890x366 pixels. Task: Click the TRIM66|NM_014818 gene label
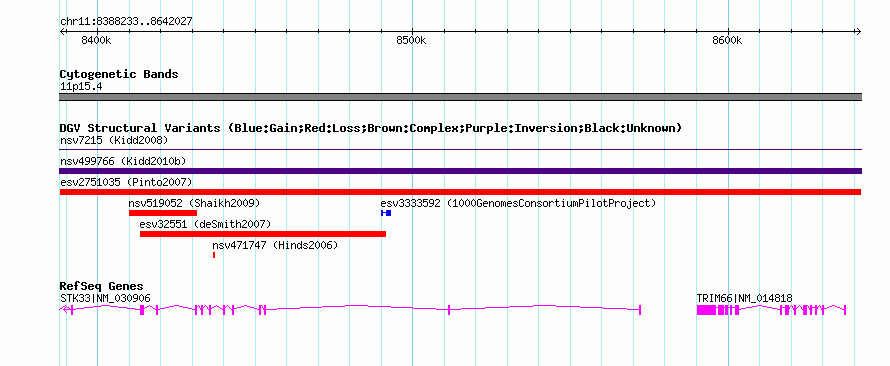(x=744, y=298)
